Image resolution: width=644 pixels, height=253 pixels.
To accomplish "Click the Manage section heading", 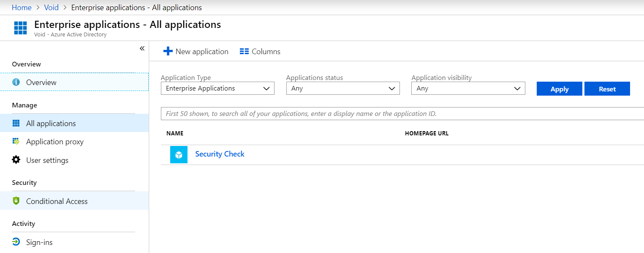I will pyautogui.click(x=24, y=105).
